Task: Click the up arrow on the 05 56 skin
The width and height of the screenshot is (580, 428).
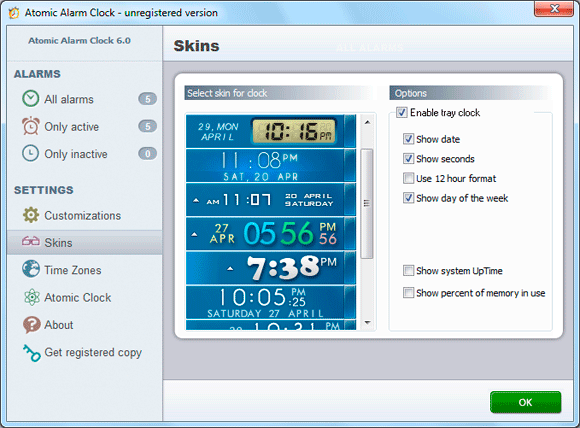Action: 194,235
